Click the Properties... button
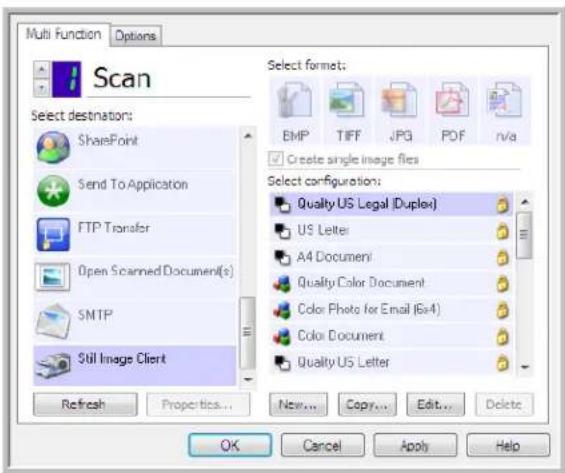The height and width of the screenshot is (473, 565). pyautogui.click(x=198, y=404)
